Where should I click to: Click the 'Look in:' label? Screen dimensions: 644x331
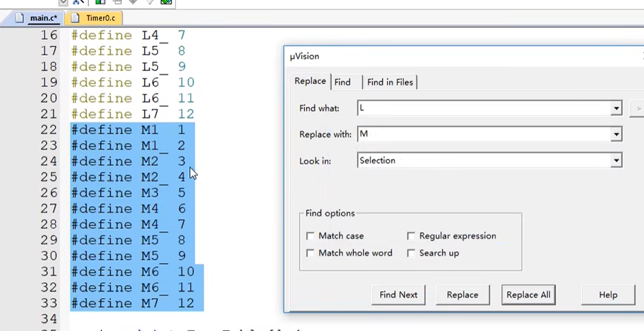315,161
